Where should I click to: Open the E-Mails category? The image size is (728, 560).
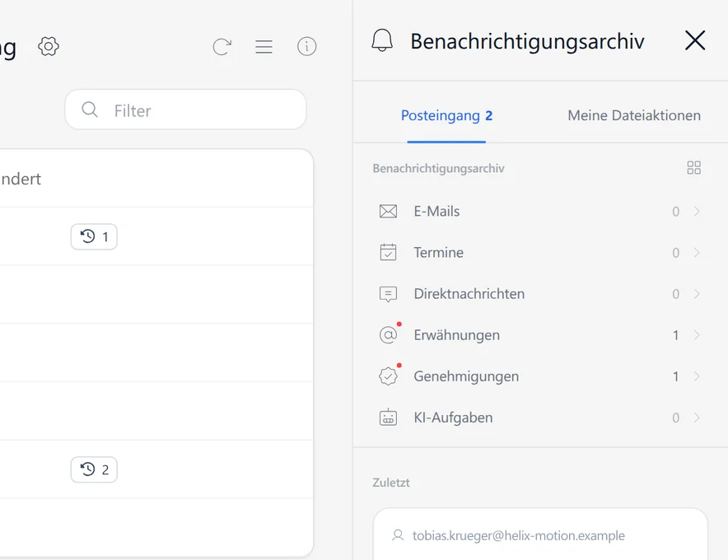pos(540,212)
